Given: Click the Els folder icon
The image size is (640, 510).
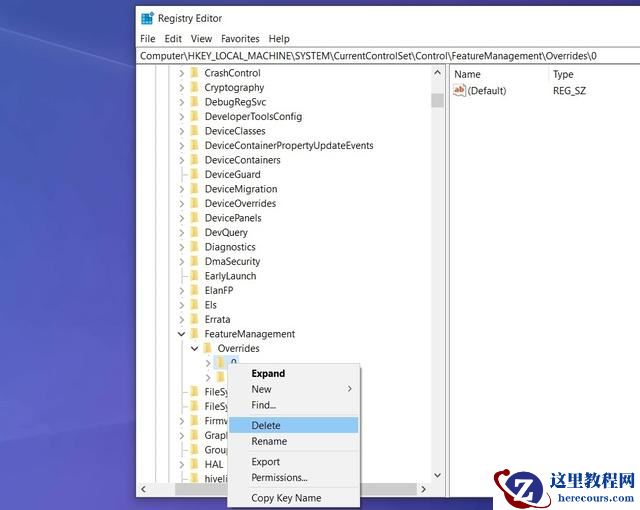Looking at the screenshot, I should click(x=195, y=305).
